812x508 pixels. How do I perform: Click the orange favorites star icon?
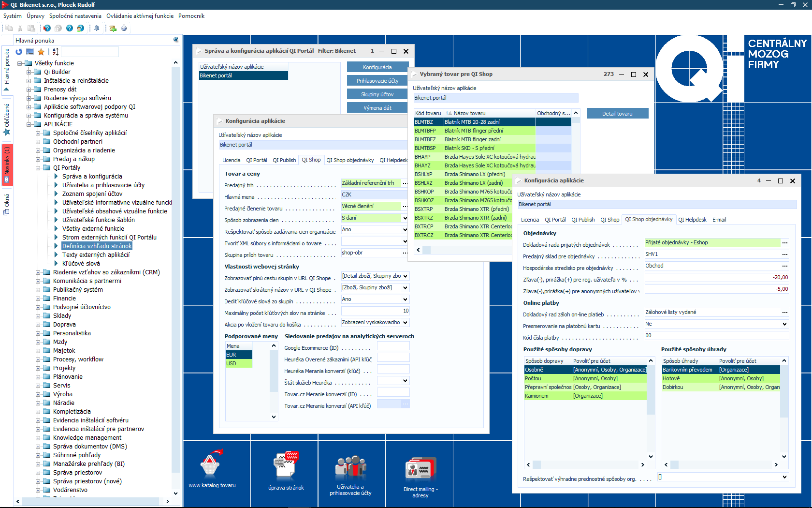pos(41,52)
